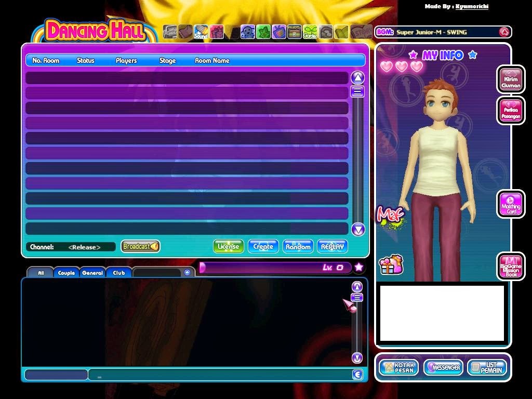Screen dimensions: 532x399
Task: Open the Channel Release selector
Action: (71, 247)
